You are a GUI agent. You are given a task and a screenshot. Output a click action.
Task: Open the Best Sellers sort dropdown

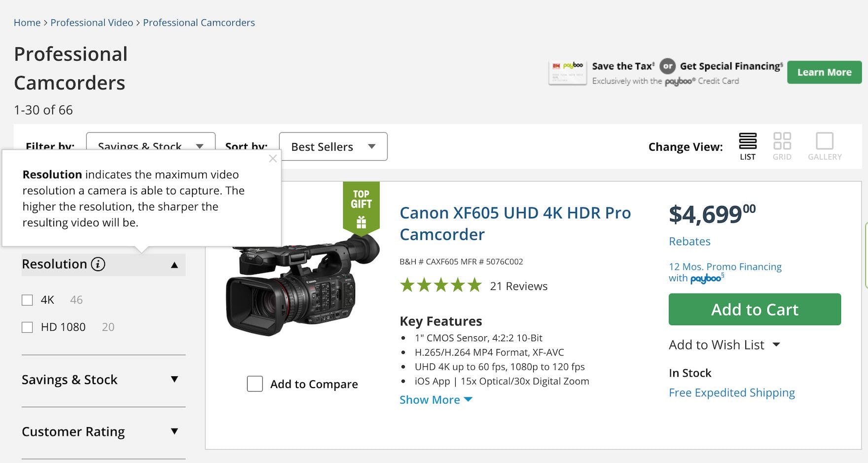coord(333,146)
